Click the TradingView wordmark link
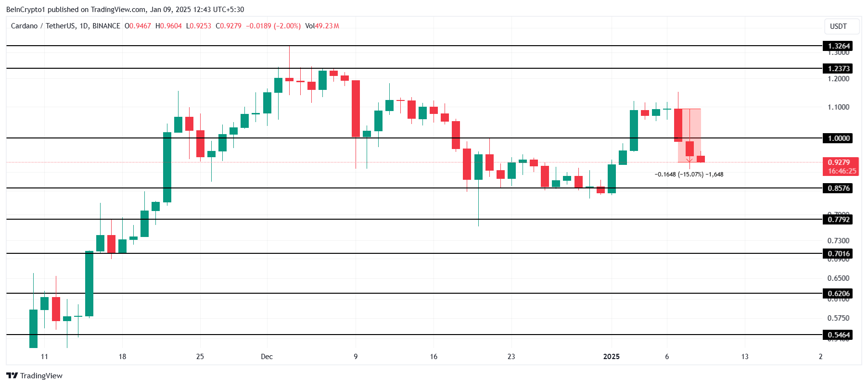868x386 pixels. (41, 375)
